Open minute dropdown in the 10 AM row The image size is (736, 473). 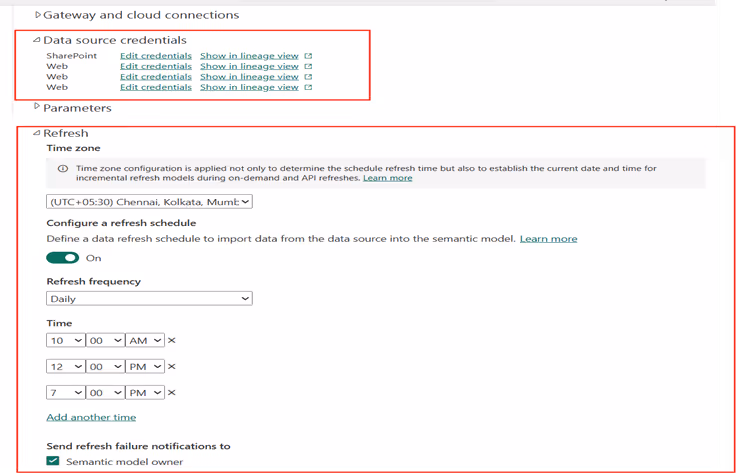point(106,340)
